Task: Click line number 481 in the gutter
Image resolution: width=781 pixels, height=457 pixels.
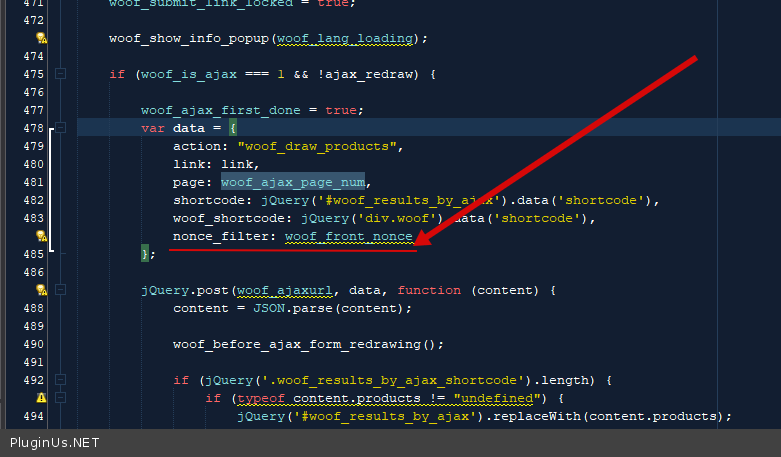Action: coord(33,182)
